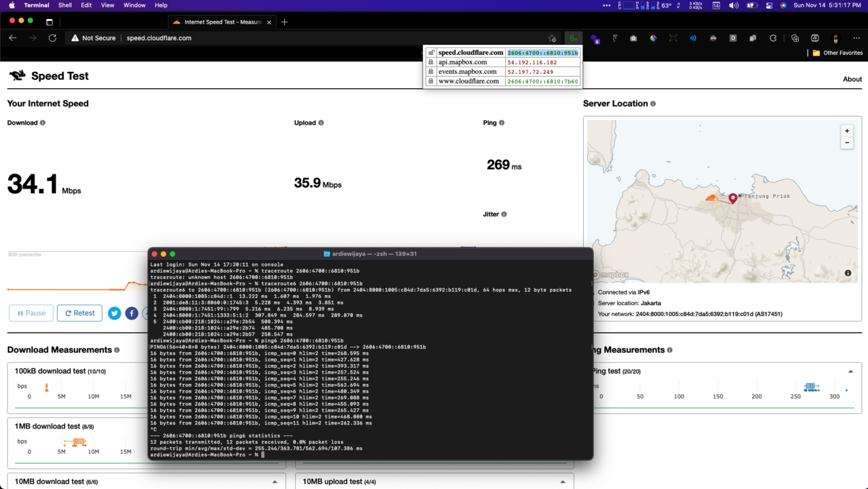The height and width of the screenshot is (489, 868).
Task: Click the IPv6 extension icon in the toolbar
Action: point(574,38)
